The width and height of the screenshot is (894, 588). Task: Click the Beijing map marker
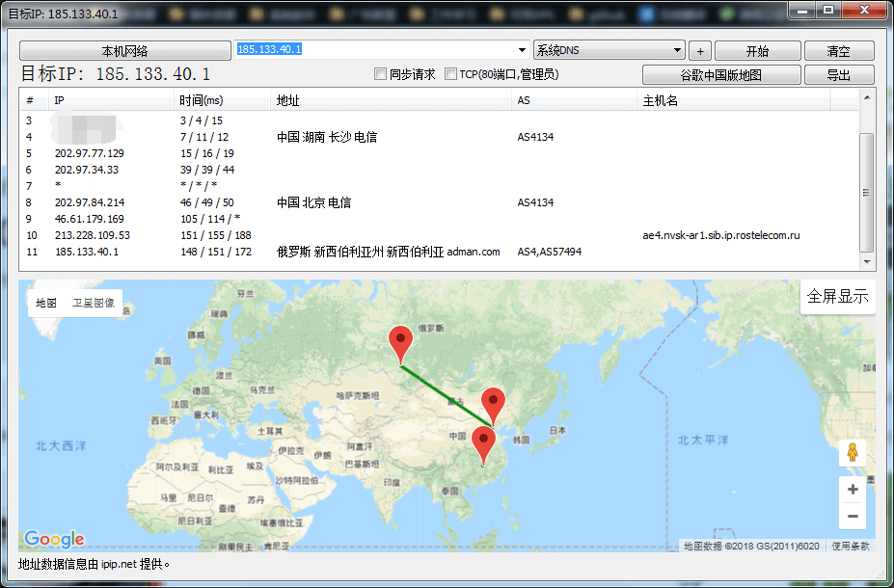point(493,402)
